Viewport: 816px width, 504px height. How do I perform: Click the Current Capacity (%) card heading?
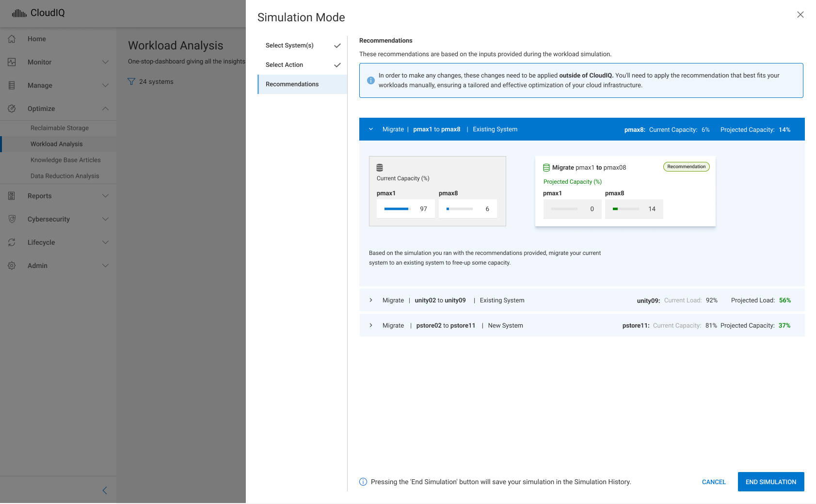click(403, 178)
